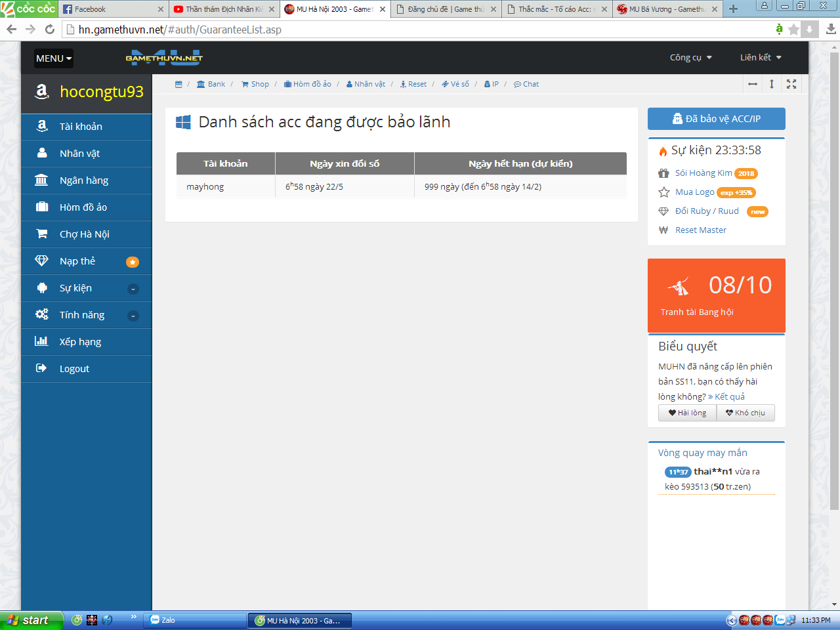Click the vertical resize arrows icon
This screenshot has width=840, height=630.
coord(772,84)
